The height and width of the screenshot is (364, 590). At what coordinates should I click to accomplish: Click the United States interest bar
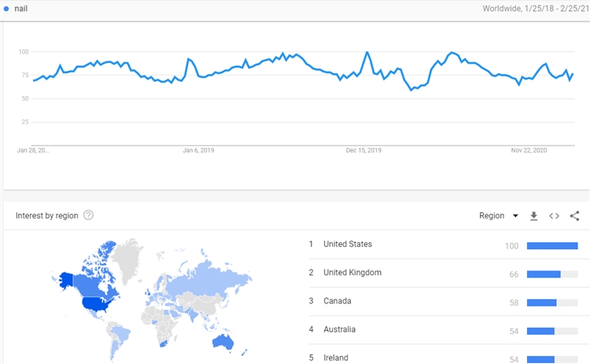(552, 245)
